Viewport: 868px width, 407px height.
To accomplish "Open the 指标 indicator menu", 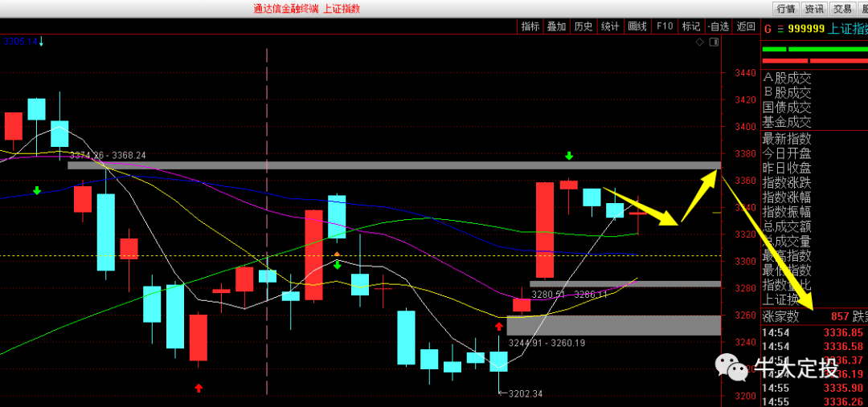I will pyautogui.click(x=530, y=26).
